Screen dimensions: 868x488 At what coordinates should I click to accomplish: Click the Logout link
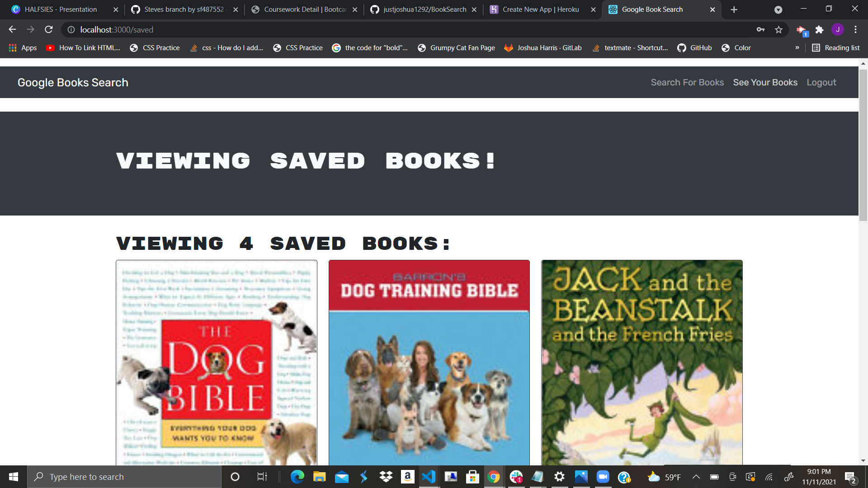click(821, 82)
